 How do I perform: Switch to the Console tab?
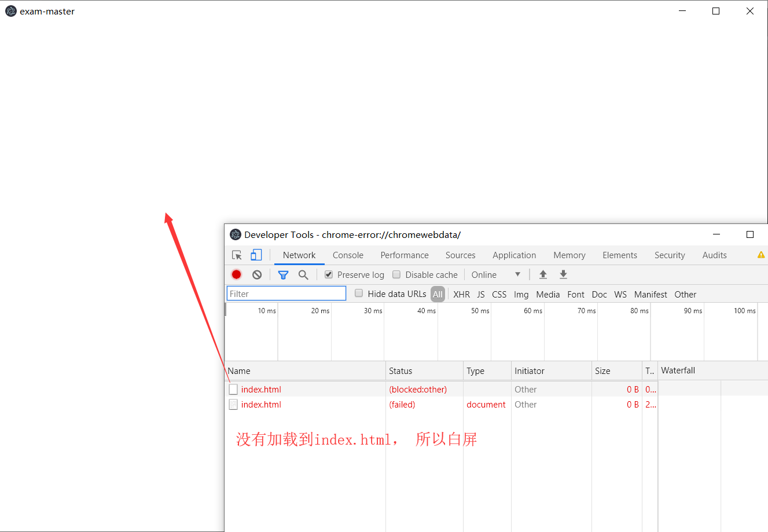click(x=348, y=255)
